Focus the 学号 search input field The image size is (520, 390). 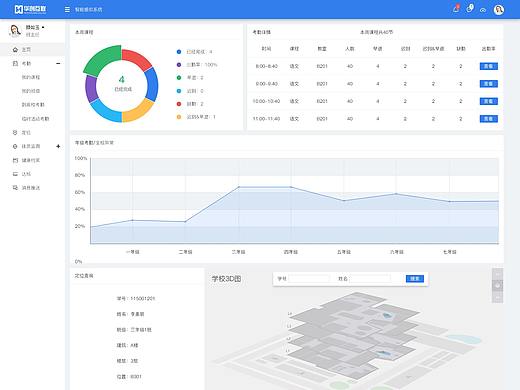309,279
